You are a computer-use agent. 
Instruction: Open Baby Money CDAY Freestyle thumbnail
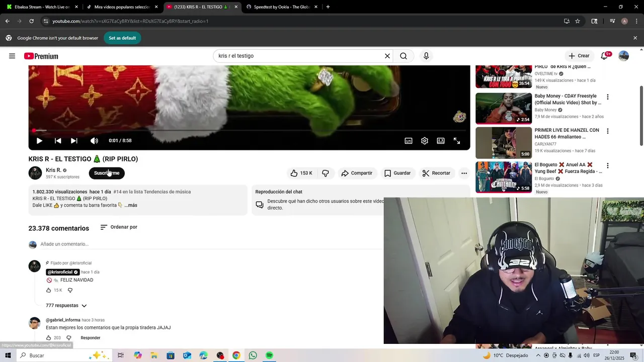[504, 108]
